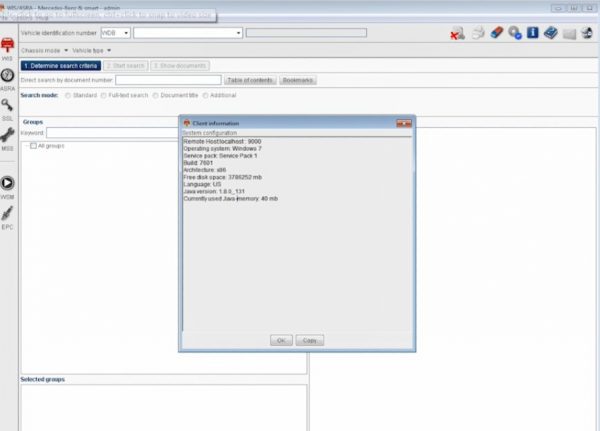Click the gray envelope icon in the toolbar
The image size is (600, 431).
tap(569, 34)
